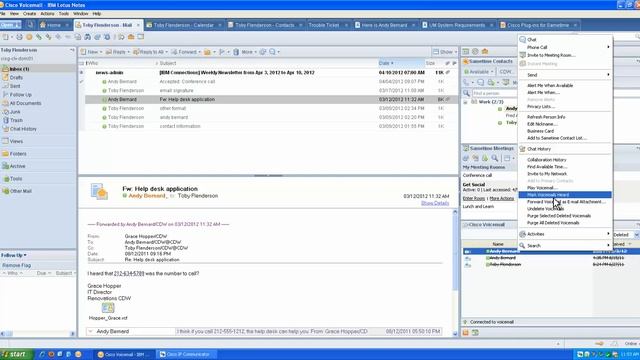This screenshot has width=640, height=360.
Task: Open the Show dropdown in mail view
Action: (445, 52)
